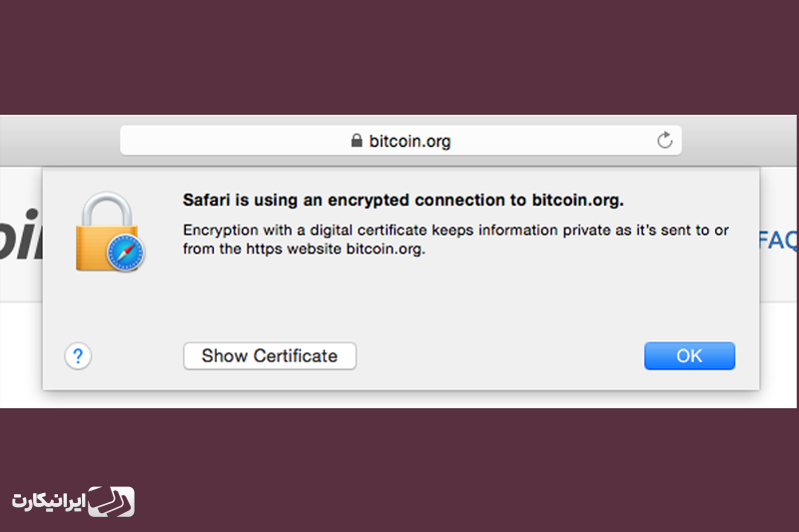Open the FAQ link on the page

tap(778, 241)
